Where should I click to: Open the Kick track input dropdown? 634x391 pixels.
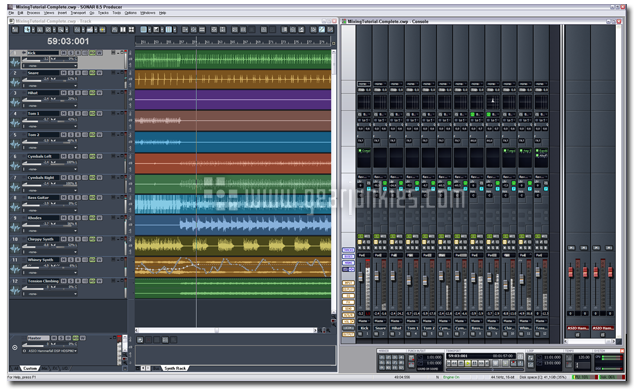(x=49, y=66)
